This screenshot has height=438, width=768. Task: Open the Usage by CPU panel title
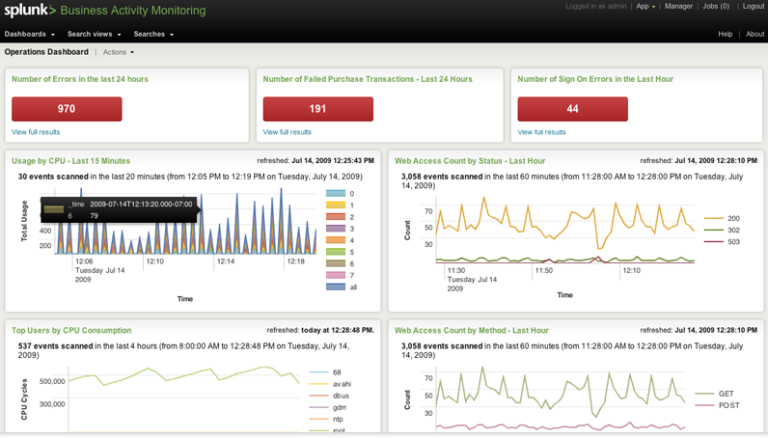click(x=71, y=160)
